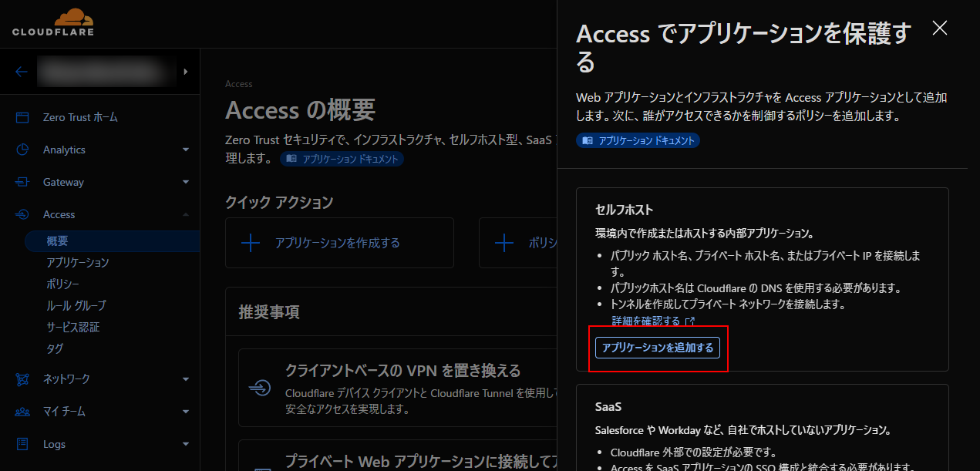Open ルール グループ in the sidebar

pyautogui.click(x=76, y=305)
